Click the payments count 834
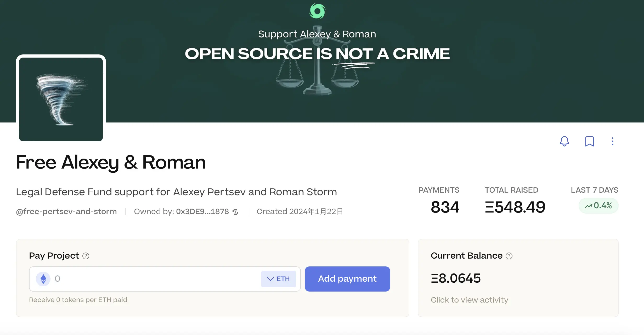The image size is (644, 335). (x=445, y=207)
